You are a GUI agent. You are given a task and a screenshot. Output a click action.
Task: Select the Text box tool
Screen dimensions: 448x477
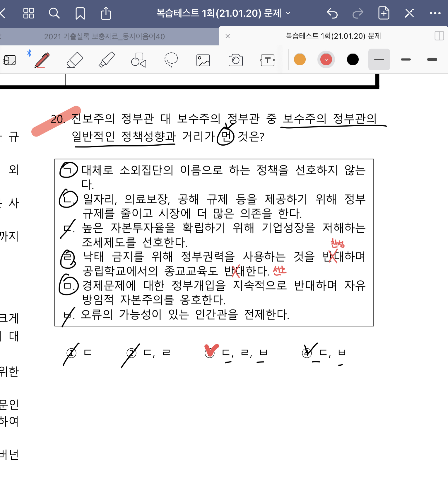tap(268, 60)
